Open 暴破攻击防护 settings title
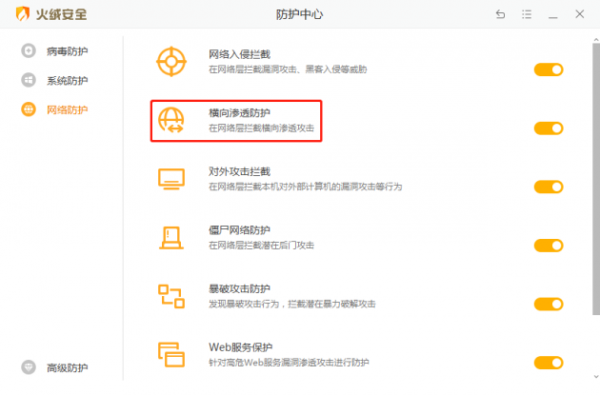 (x=240, y=289)
